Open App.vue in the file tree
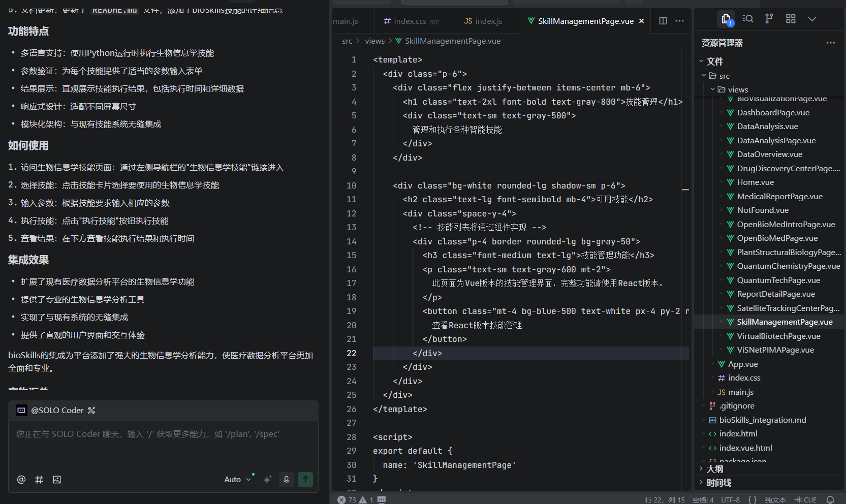 [742, 364]
